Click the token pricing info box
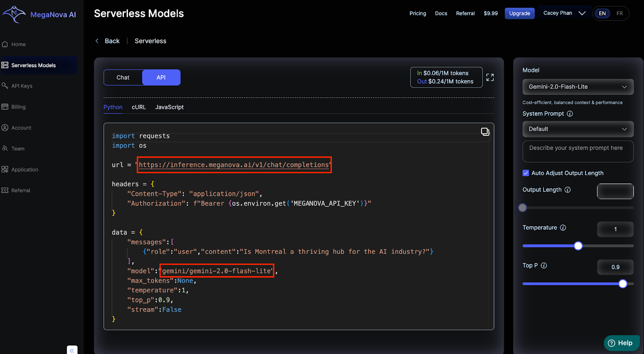Screen dimensions: 644x354 pyautogui.click(x=446, y=77)
